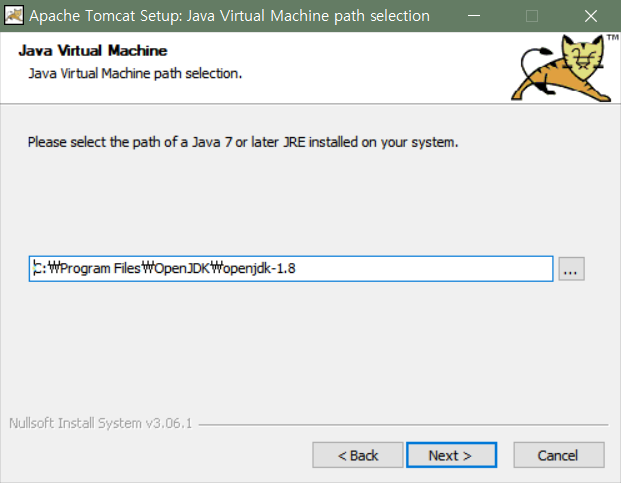Click the 'Nullsoft Install System v3.06.1' label
The height and width of the screenshot is (483, 621).
tap(101, 423)
